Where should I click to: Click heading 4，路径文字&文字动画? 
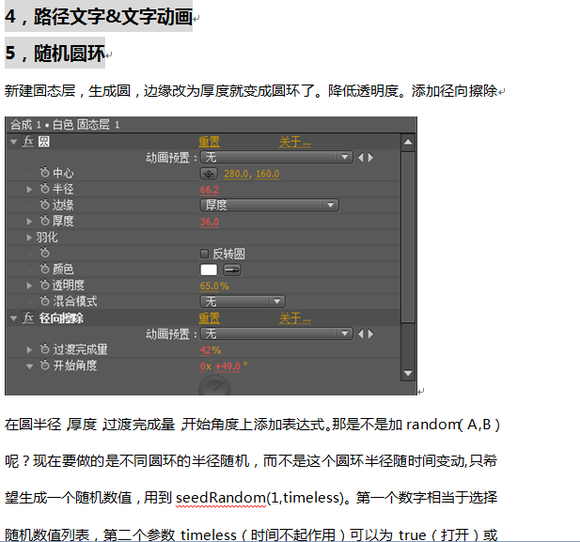(x=99, y=17)
